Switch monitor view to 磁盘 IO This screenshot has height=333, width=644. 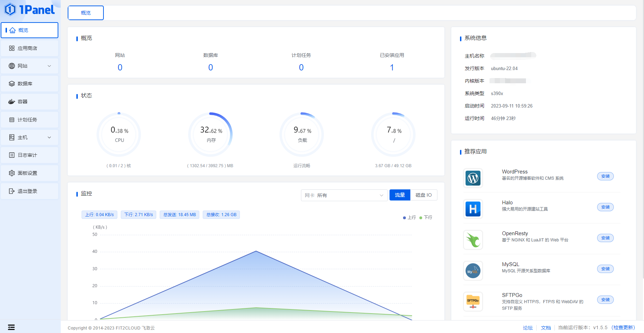coord(424,195)
